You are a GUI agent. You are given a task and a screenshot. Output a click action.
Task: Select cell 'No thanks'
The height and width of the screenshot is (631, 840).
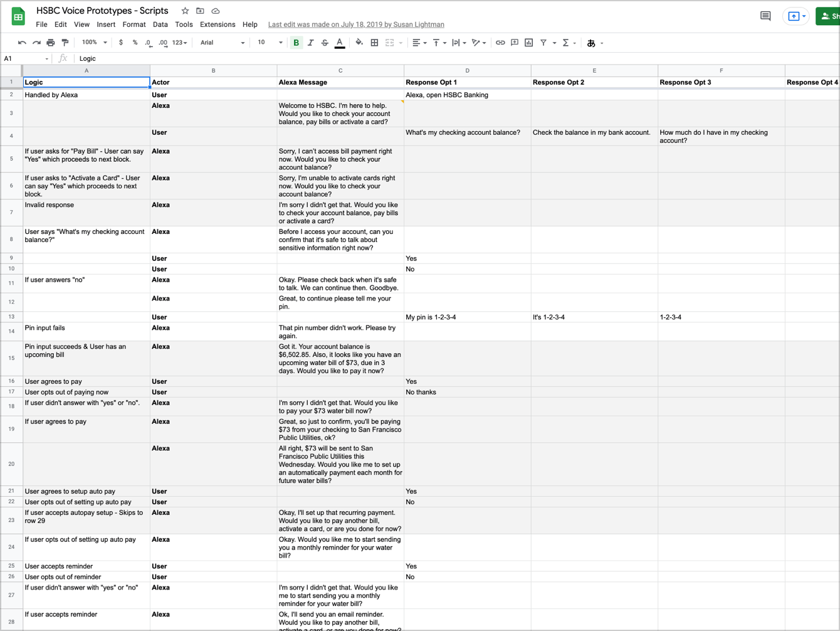pyautogui.click(x=468, y=392)
